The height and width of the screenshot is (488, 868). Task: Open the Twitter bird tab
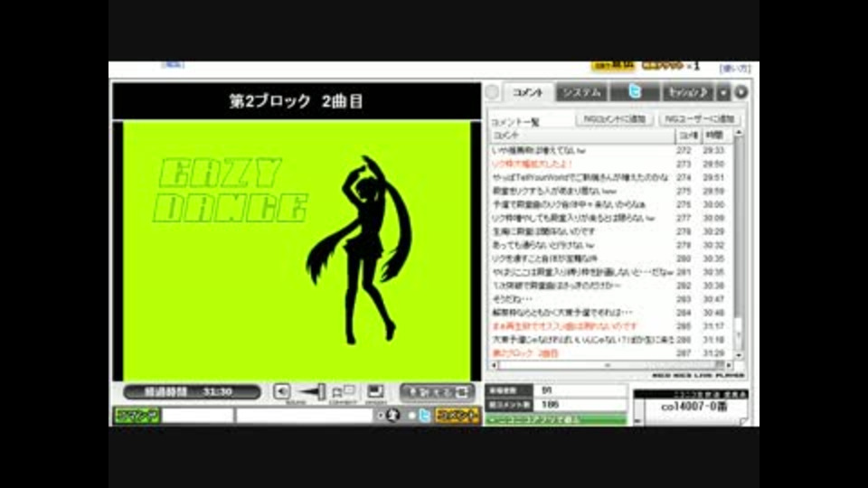tap(635, 92)
